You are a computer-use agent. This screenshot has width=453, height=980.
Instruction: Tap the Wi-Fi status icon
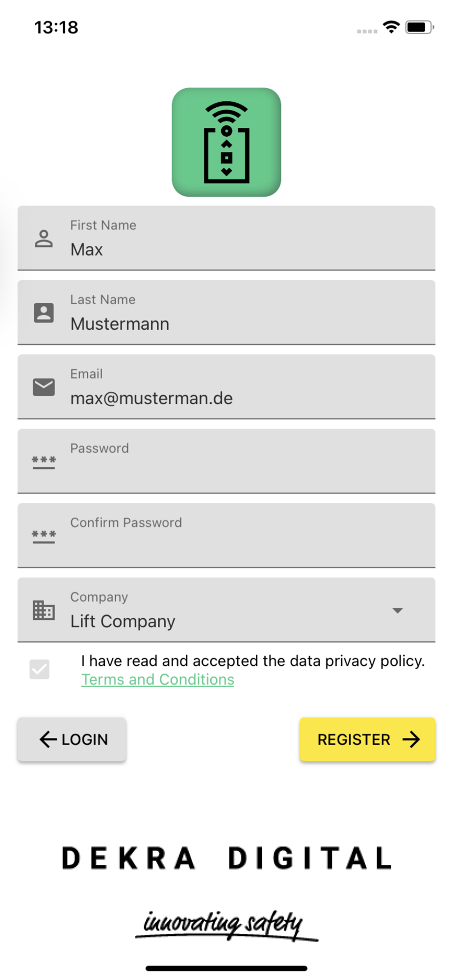pyautogui.click(x=391, y=27)
